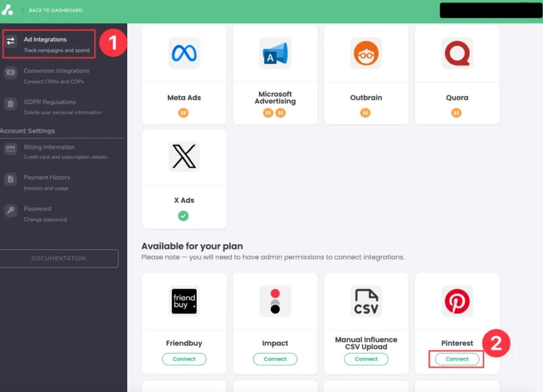Screen dimensions: 543x392
Task: Toggle the pause indicator under Outbrain
Action: click(365, 112)
